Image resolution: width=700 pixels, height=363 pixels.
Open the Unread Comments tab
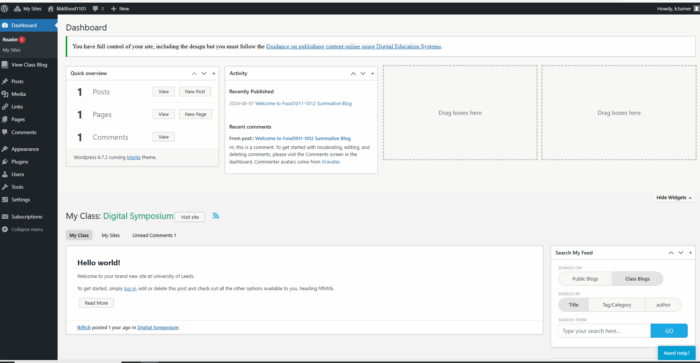[x=154, y=235]
